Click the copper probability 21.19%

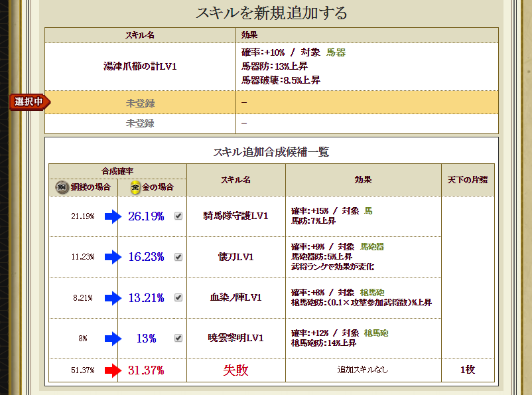pos(83,216)
